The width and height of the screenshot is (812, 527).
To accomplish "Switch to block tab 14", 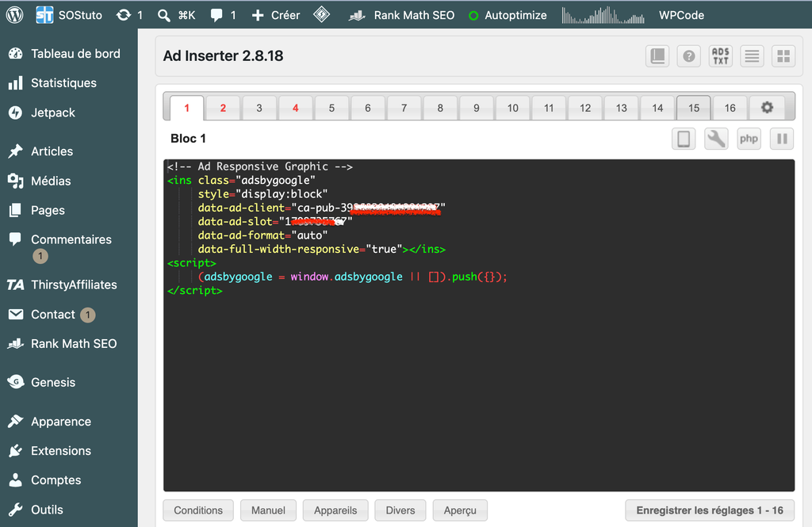I will pos(657,108).
